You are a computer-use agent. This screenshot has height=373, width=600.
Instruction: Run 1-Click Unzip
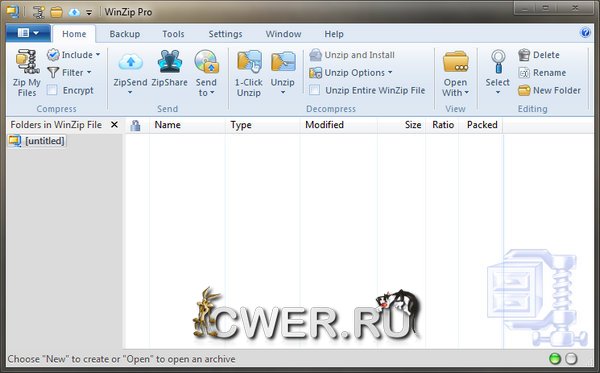(249, 73)
